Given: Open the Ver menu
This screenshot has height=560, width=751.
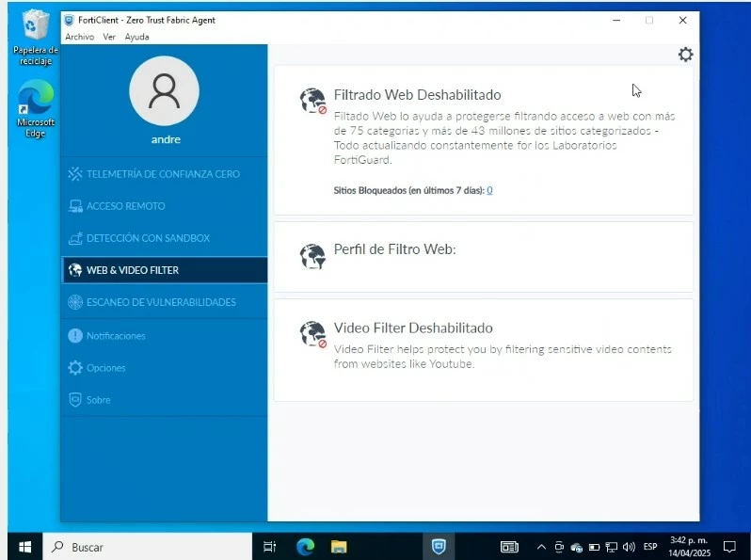Looking at the screenshot, I should pos(109,37).
